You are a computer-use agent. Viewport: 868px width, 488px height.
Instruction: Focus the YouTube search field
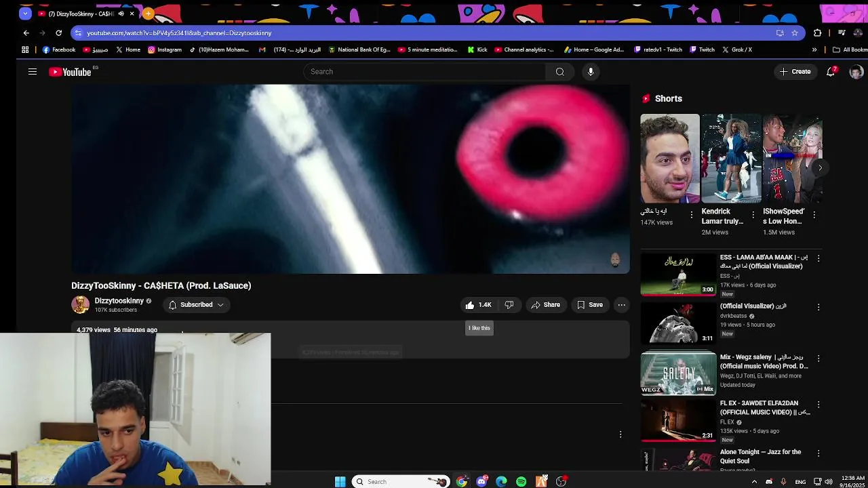pyautogui.click(x=424, y=72)
